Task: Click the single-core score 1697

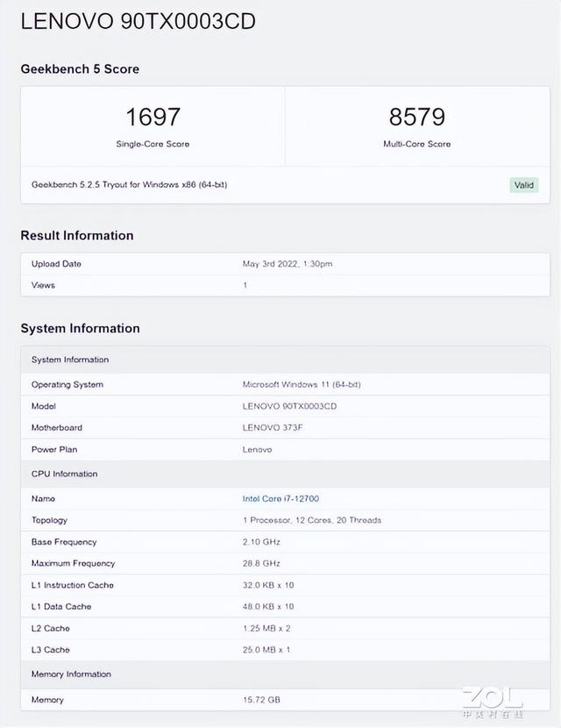Action: click(153, 117)
